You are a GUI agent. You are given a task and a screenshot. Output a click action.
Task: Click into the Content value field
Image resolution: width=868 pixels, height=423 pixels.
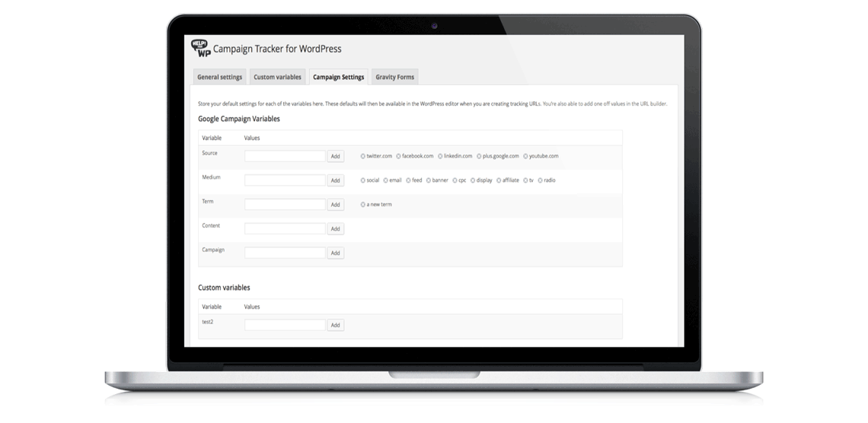click(285, 228)
